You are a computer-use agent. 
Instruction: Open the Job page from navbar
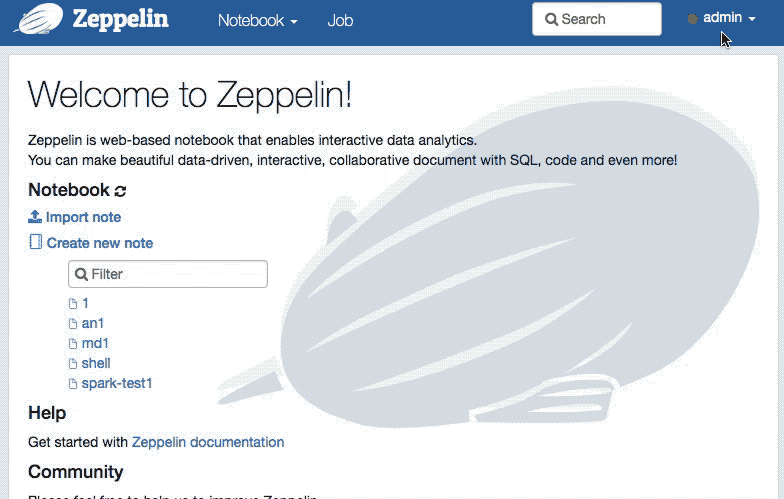pos(340,20)
